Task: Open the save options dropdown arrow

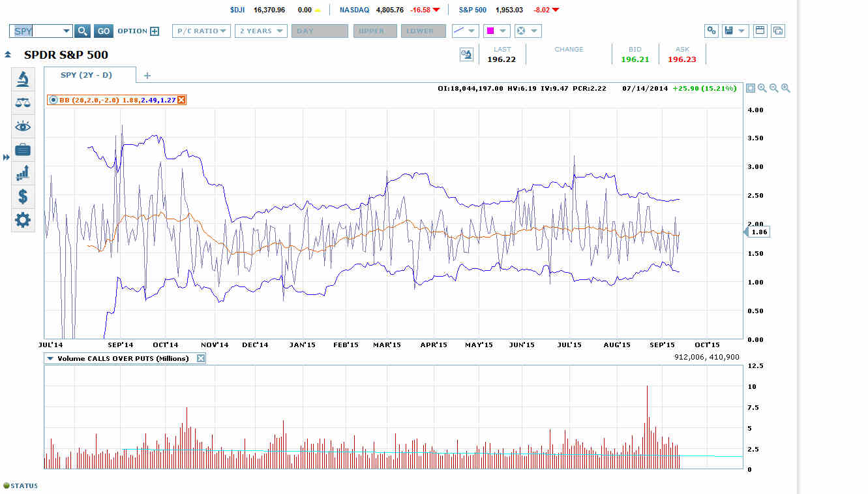Action: (742, 31)
